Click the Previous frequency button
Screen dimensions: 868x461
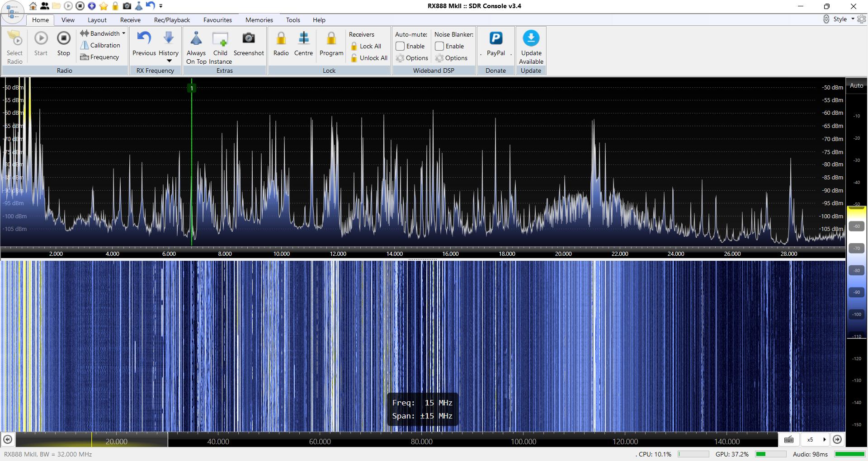(144, 44)
